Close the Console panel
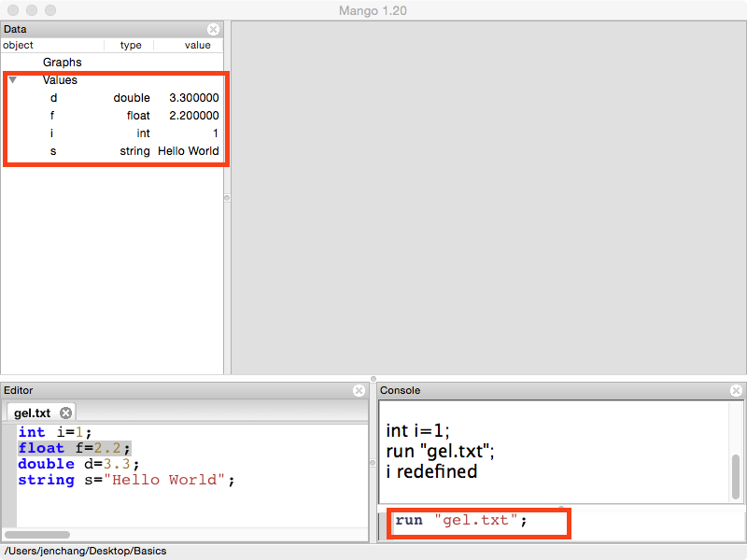The width and height of the screenshot is (747, 560). [x=735, y=391]
